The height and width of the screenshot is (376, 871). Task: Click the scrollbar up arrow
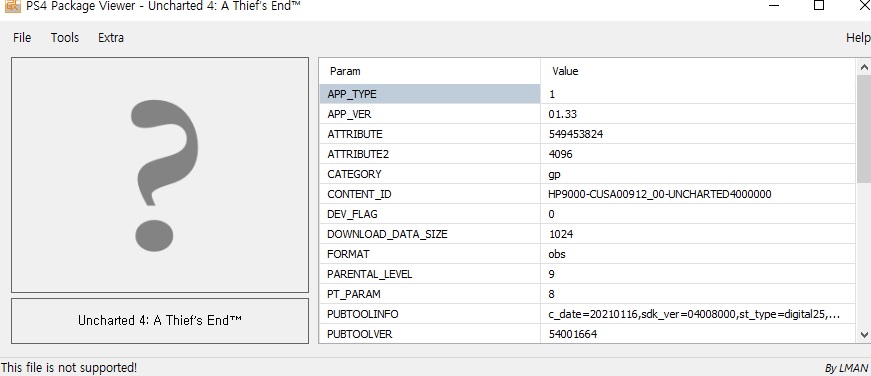click(x=864, y=67)
